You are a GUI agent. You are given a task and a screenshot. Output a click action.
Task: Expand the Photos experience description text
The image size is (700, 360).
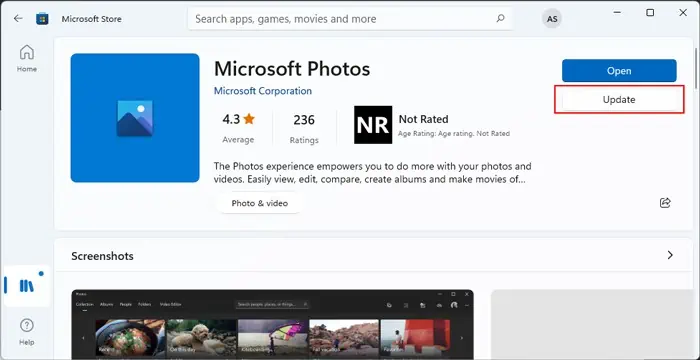(x=373, y=173)
